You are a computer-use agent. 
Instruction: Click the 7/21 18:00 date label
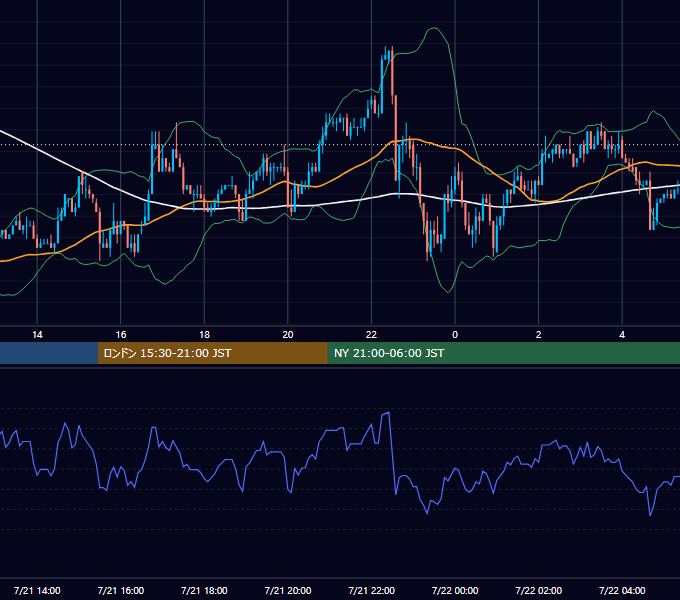tap(204, 590)
